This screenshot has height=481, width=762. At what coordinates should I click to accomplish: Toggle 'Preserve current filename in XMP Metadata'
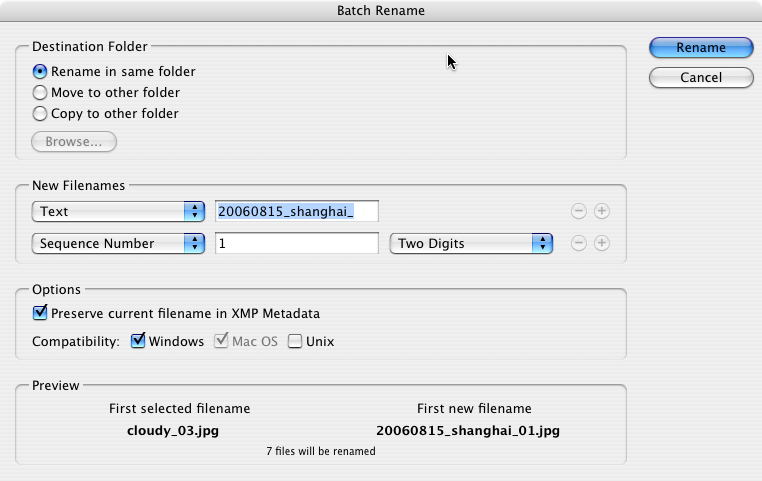pyautogui.click(x=40, y=313)
